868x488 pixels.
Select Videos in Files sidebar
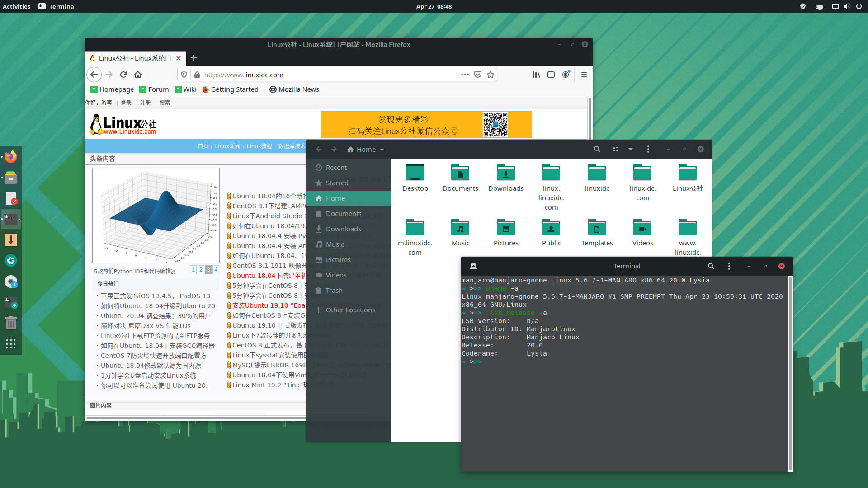[348, 275]
